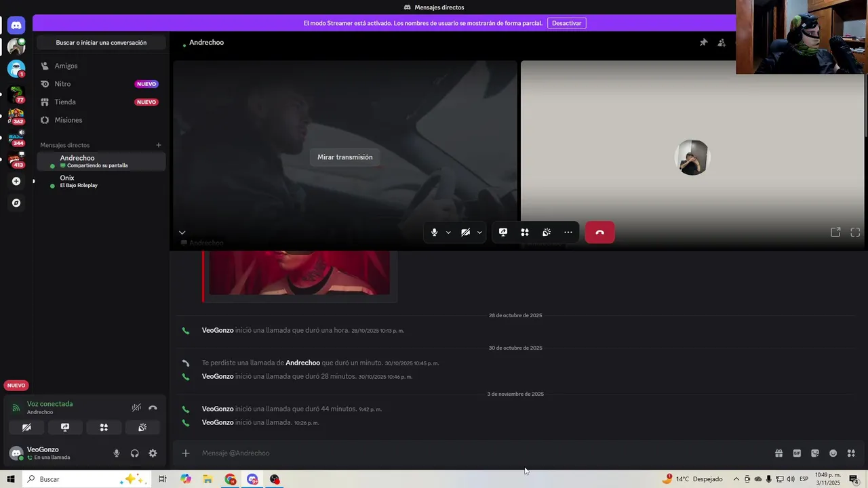
Task: Open server with 413 notification badge
Action: [16, 159]
